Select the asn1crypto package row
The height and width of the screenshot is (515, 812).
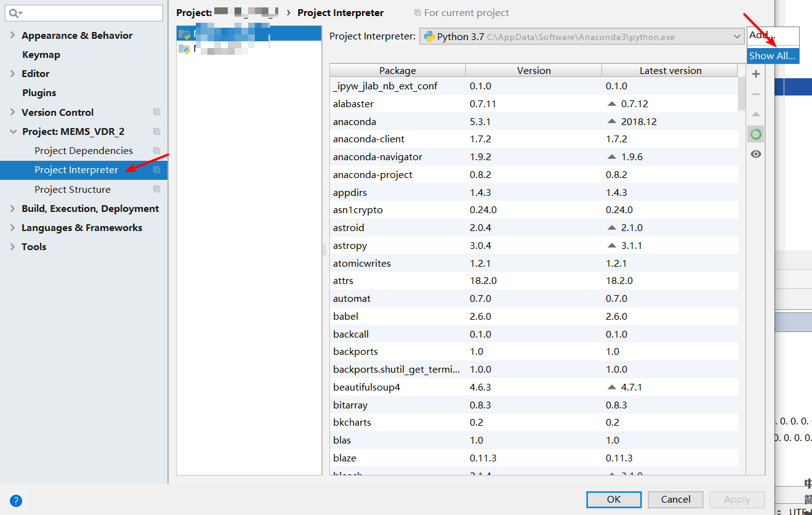[534, 209]
